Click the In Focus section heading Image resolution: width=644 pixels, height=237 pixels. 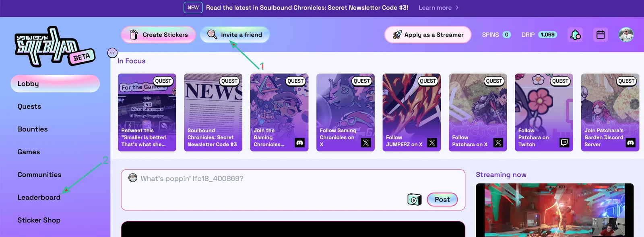tap(131, 61)
